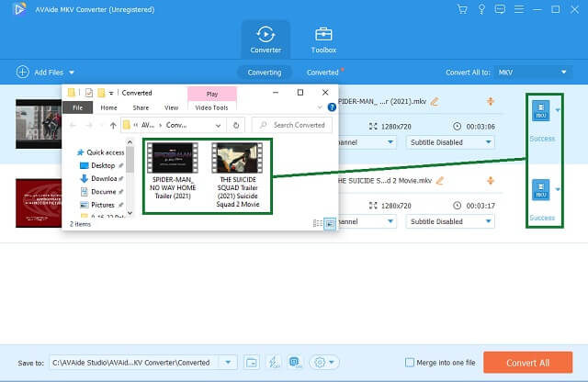Click the orange compress icon for SPIDER-MAN row
The height and width of the screenshot is (382, 588).
pos(490,101)
